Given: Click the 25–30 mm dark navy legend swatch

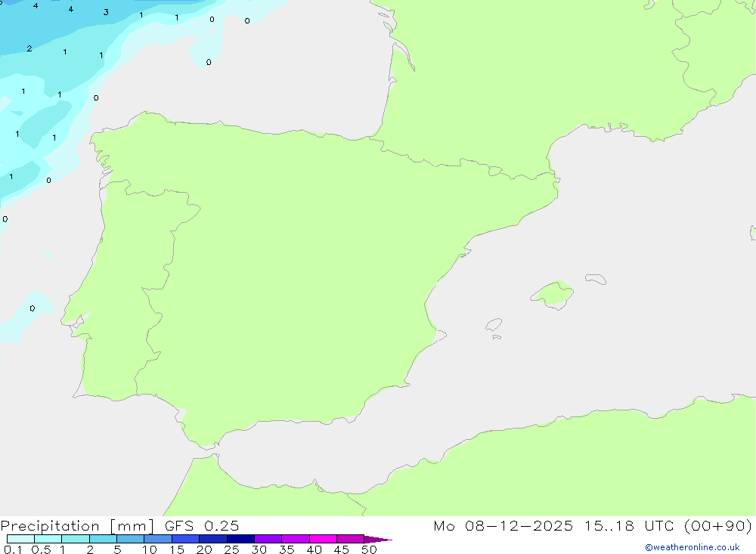Looking at the screenshot, I should (240, 539).
